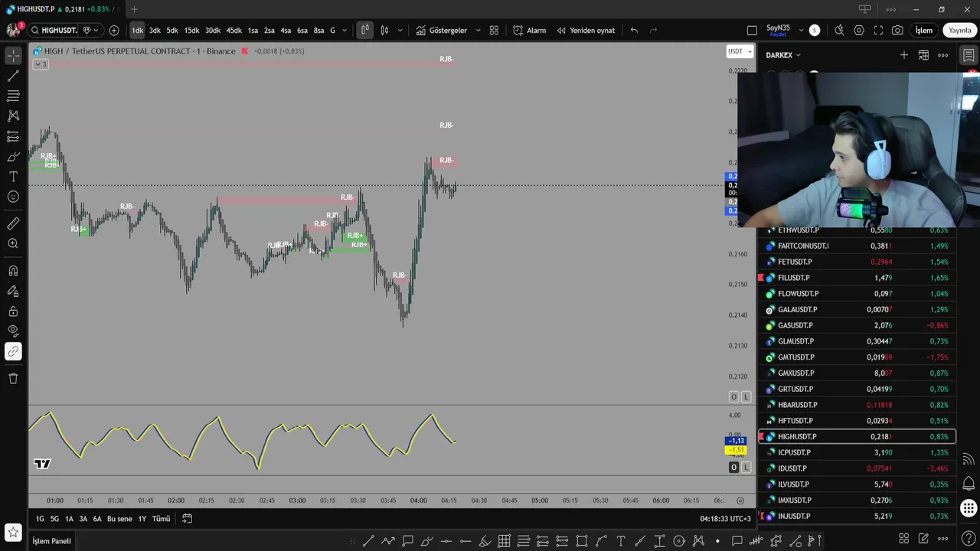Click the layout select square icon
Screen dimensions: 980x551
tap(752, 31)
